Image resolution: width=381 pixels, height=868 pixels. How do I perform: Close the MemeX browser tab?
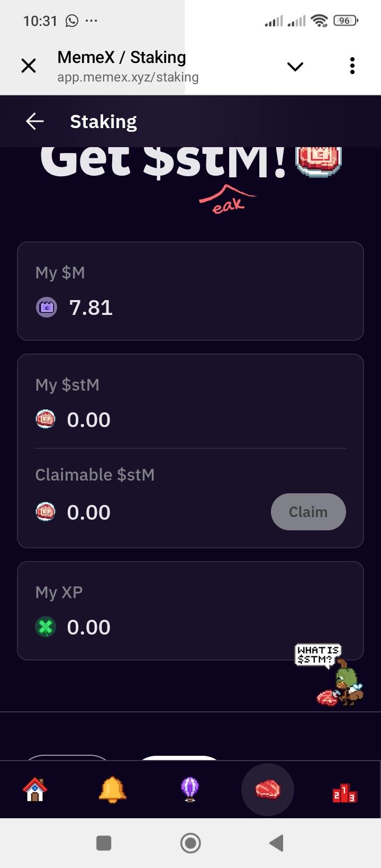29,66
